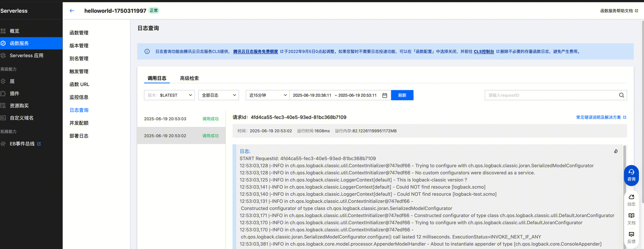Open 层 layers icon in sidebar

click(x=3, y=81)
